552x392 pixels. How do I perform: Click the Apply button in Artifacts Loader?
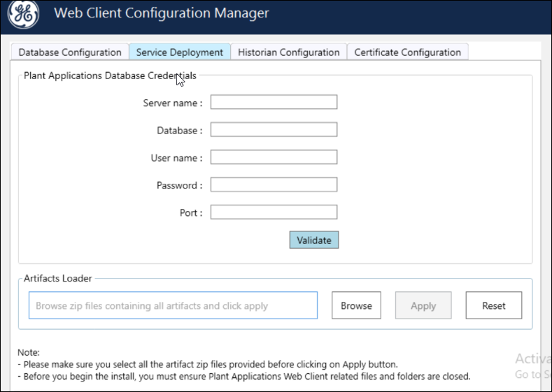[x=423, y=305]
